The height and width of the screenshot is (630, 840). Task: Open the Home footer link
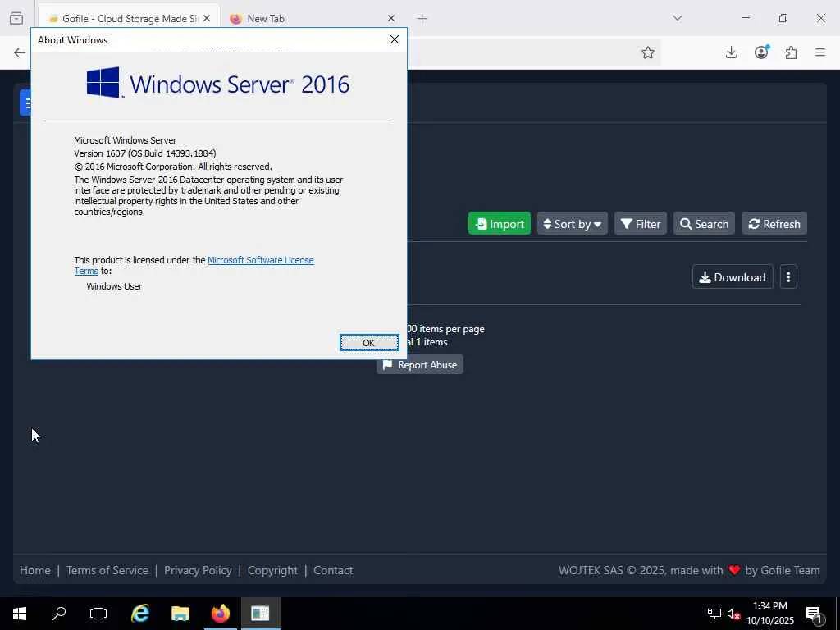tap(35, 570)
